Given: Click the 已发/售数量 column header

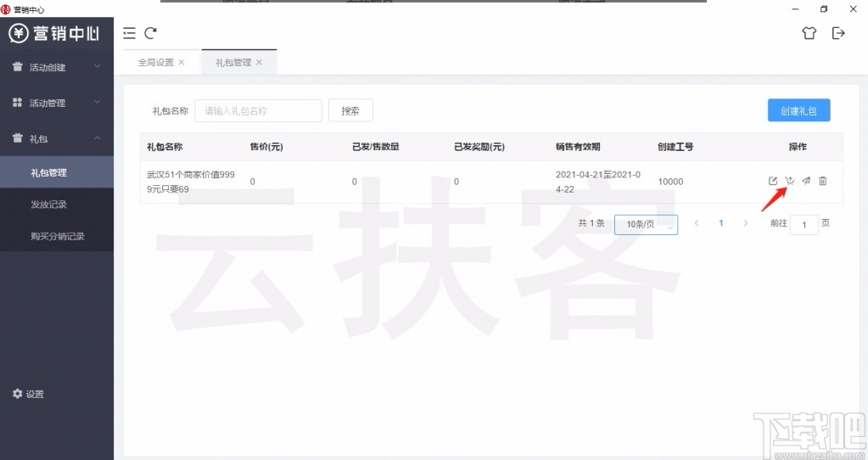Looking at the screenshot, I should point(375,147).
